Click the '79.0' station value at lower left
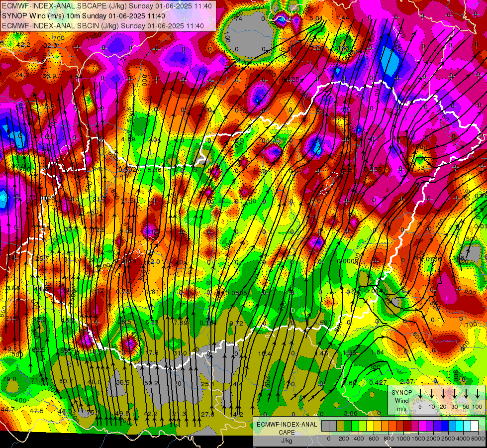Viewport: 487px width, 448px height. click(9, 379)
